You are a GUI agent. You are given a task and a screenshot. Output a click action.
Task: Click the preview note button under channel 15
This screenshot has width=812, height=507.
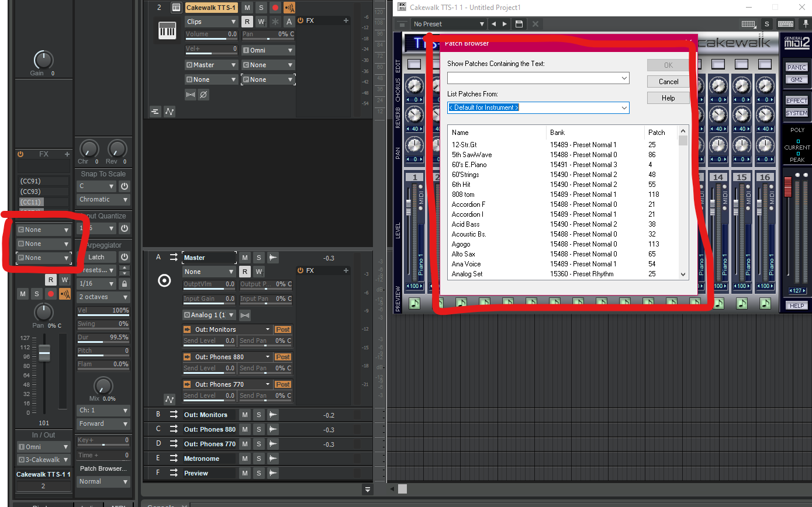(741, 303)
